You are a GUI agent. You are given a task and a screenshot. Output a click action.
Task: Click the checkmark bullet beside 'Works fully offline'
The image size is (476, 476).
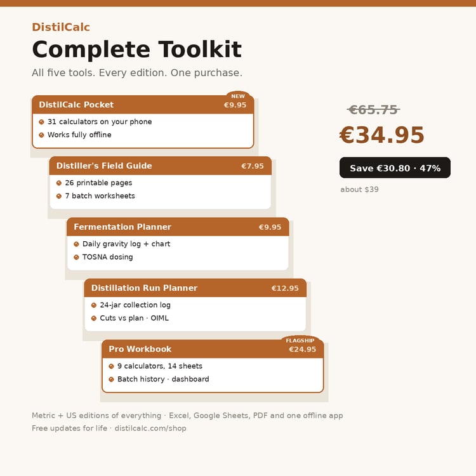[42, 135]
